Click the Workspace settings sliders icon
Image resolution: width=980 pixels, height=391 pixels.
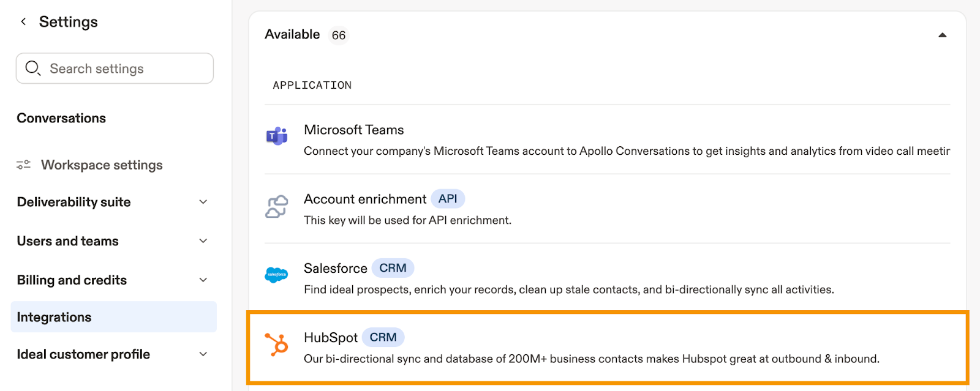pos(23,165)
